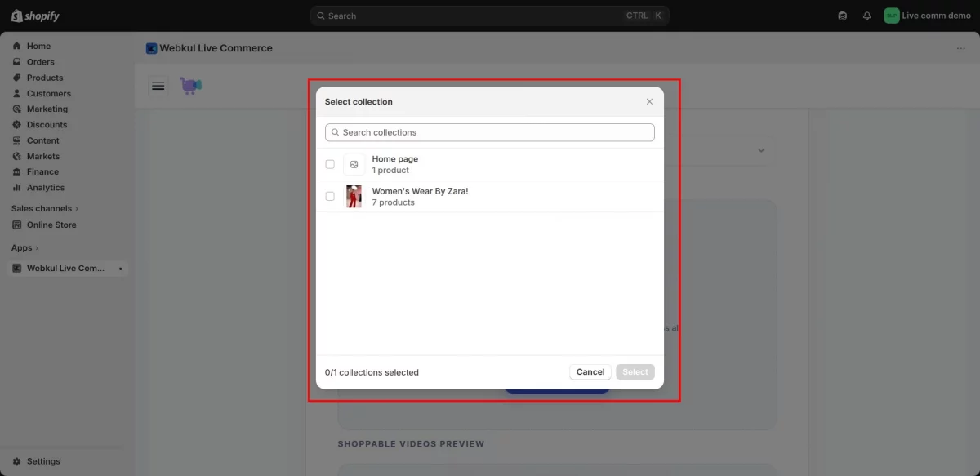Open the Sidekick icon beside the bell

coord(843,16)
